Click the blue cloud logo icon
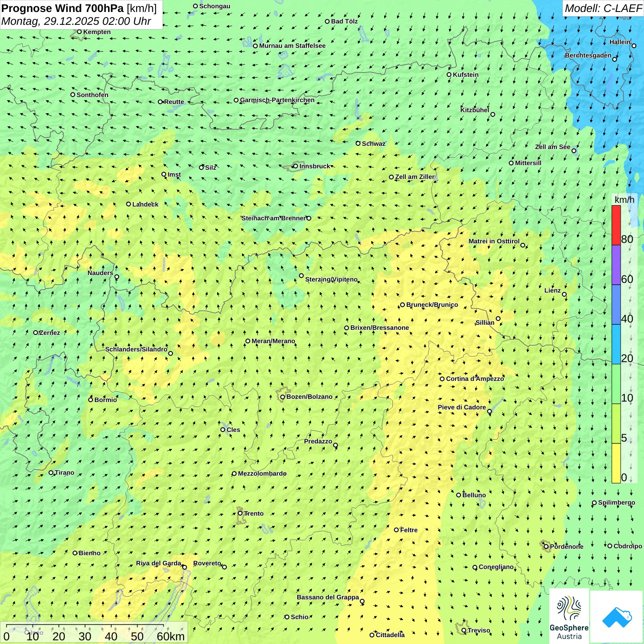 617,617
